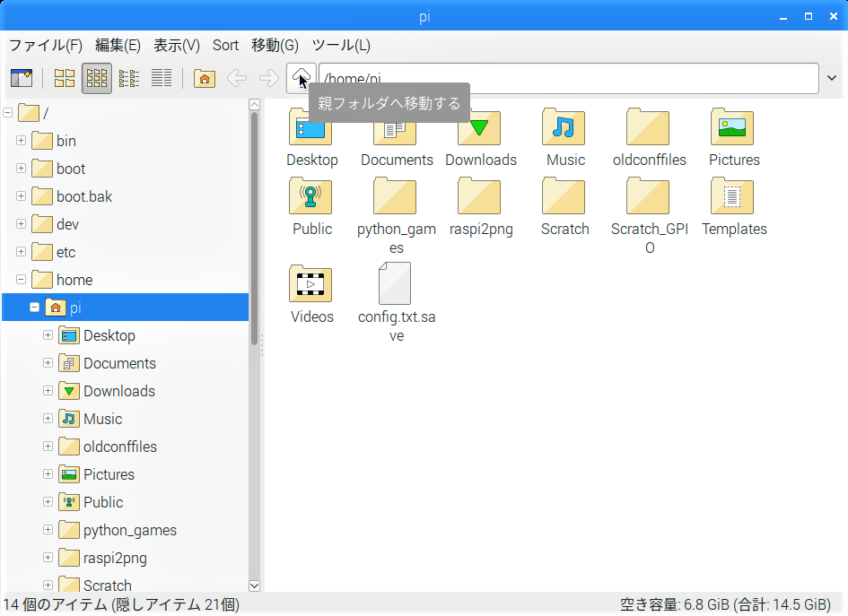Click the tree pane scrollbar thumb
848x616 pixels.
(x=254, y=228)
